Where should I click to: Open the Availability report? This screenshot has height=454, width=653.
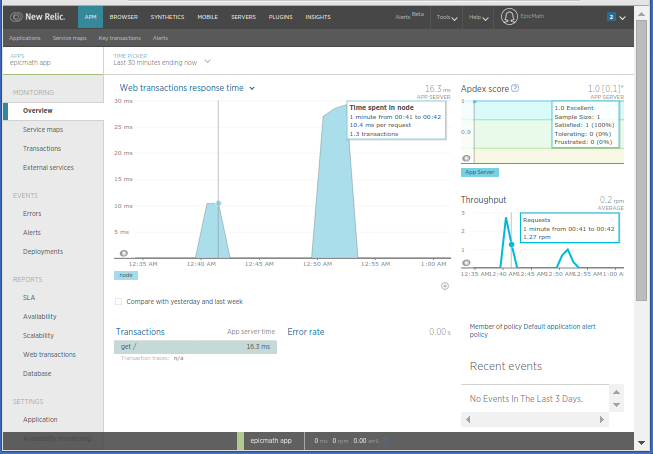(x=40, y=317)
